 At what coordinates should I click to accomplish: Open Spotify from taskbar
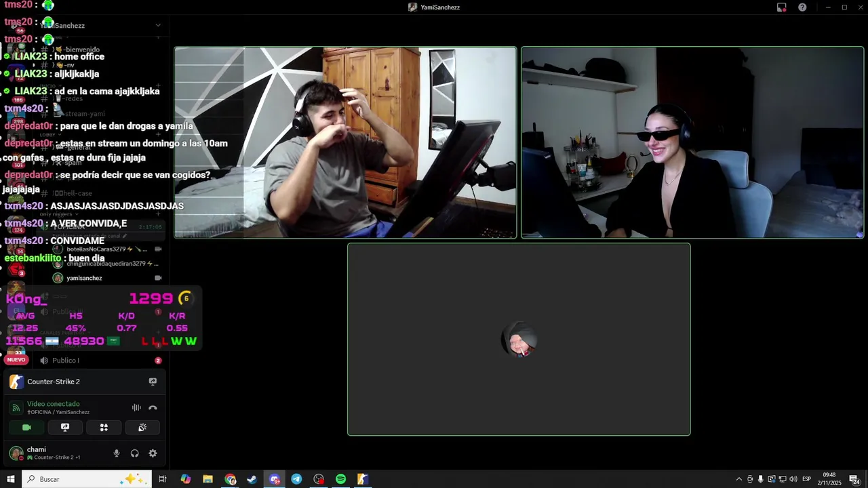340,479
